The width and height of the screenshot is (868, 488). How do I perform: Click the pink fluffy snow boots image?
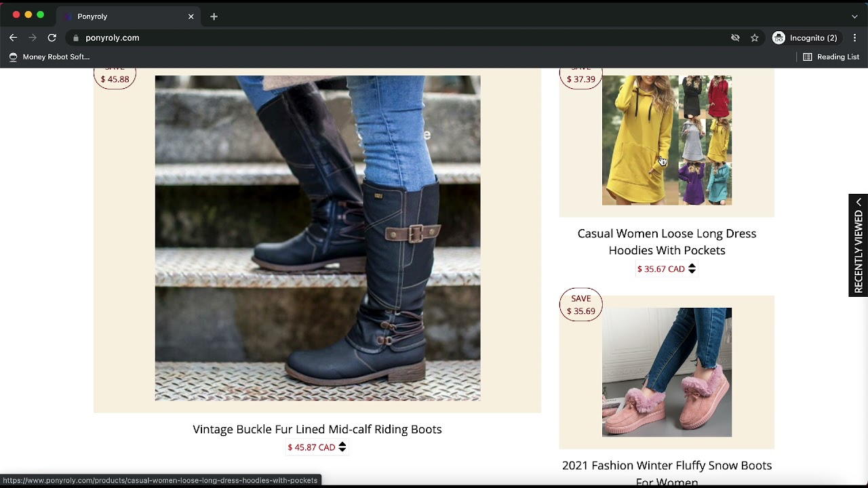[x=667, y=372]
